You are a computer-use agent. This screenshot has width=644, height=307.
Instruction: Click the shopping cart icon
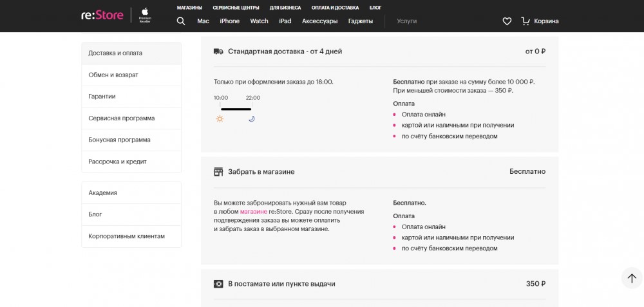[526, 21]
